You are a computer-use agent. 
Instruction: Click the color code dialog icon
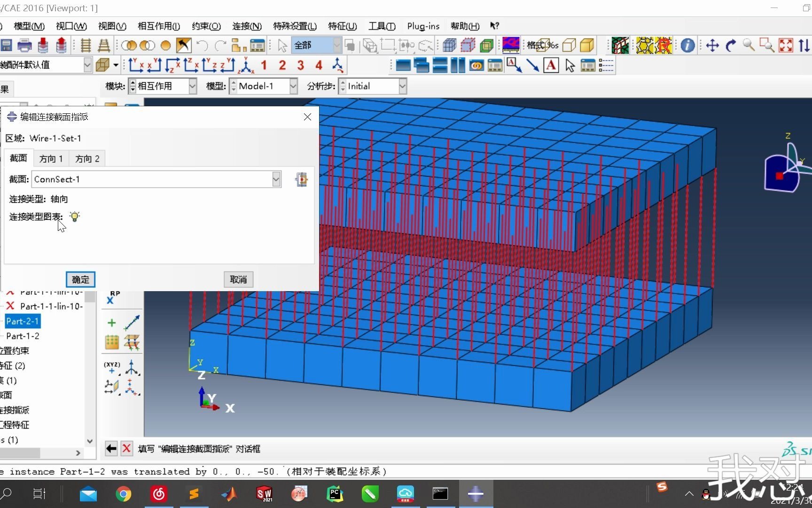point(511,45)
